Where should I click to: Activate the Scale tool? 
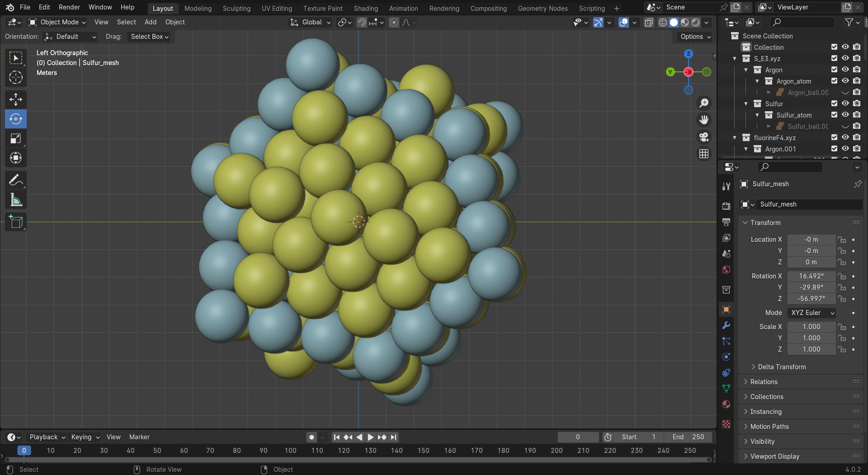pyautogui.click(x=16, y=138)
